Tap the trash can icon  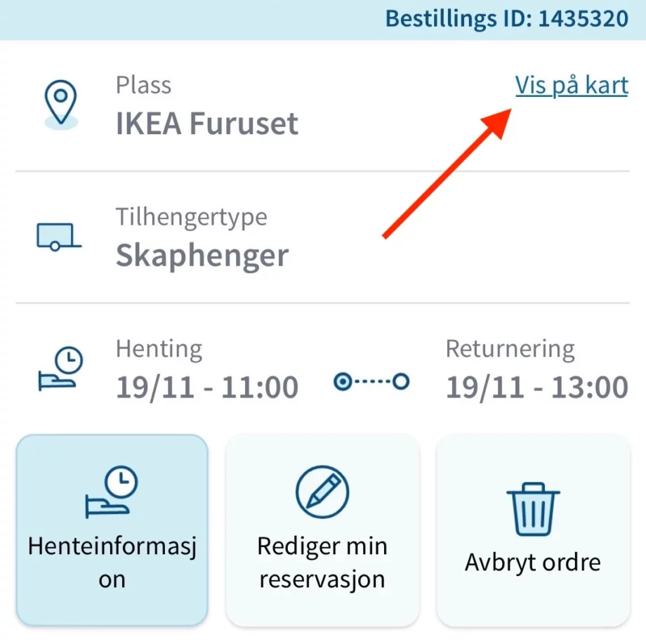click(533, 509)
